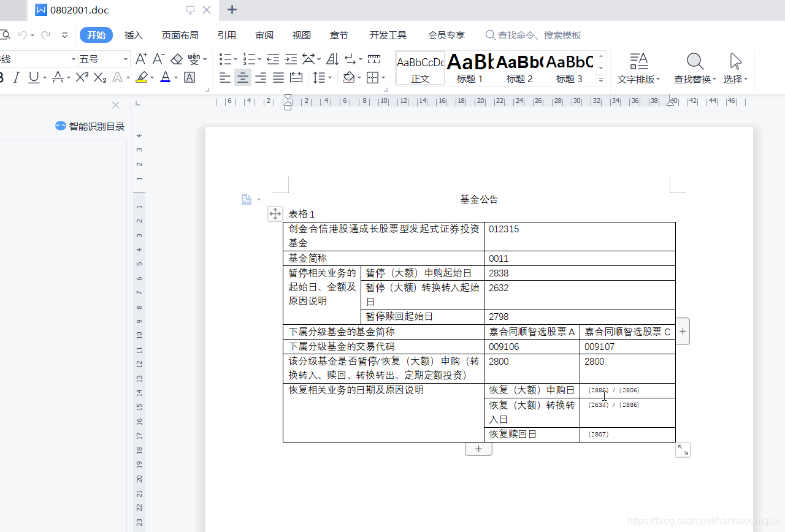Screen dimensions: 785x532
Task: Click the show paragraph marks icon
Action: pyautogui.click(x=350, y=59)
